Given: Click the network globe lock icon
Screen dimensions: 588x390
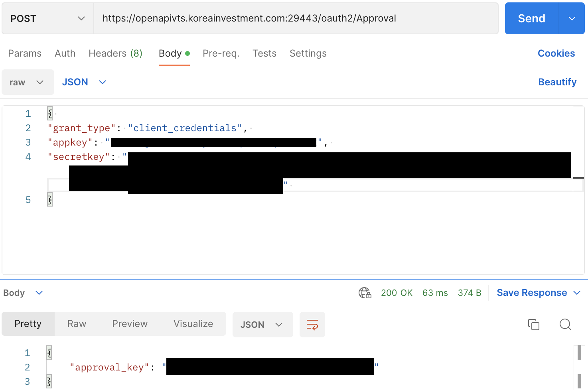Looking at the screenshot, I should [x=365, y=293].
